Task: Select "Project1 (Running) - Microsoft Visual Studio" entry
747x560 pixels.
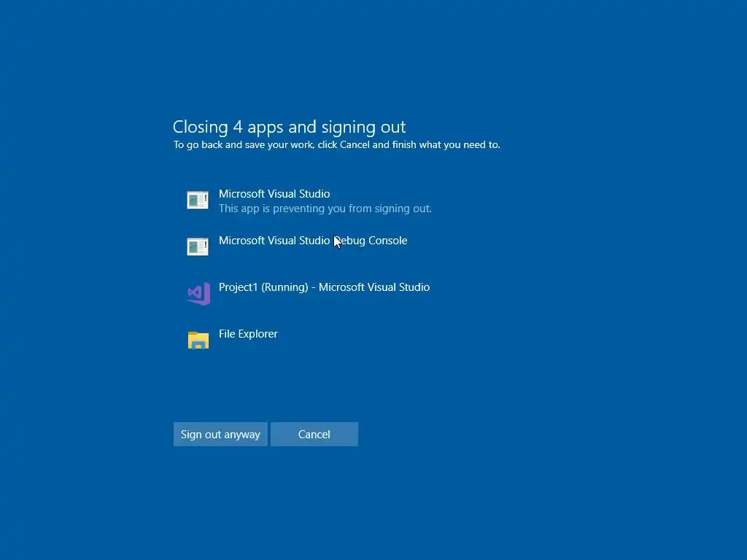Action: tap(324, 287)
